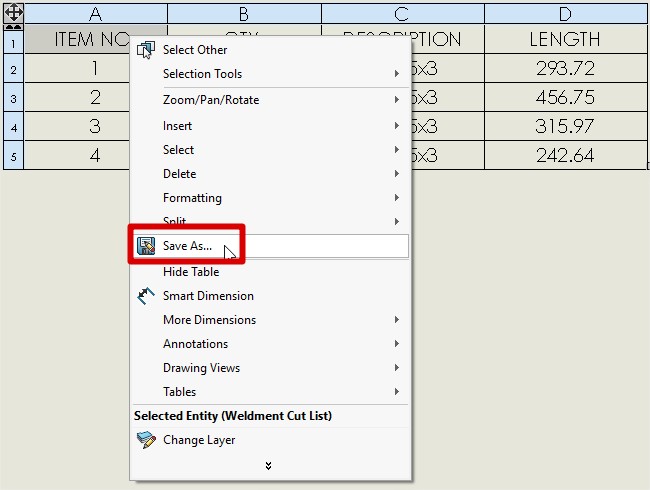Open the Tables submenu

pos(180,392)
